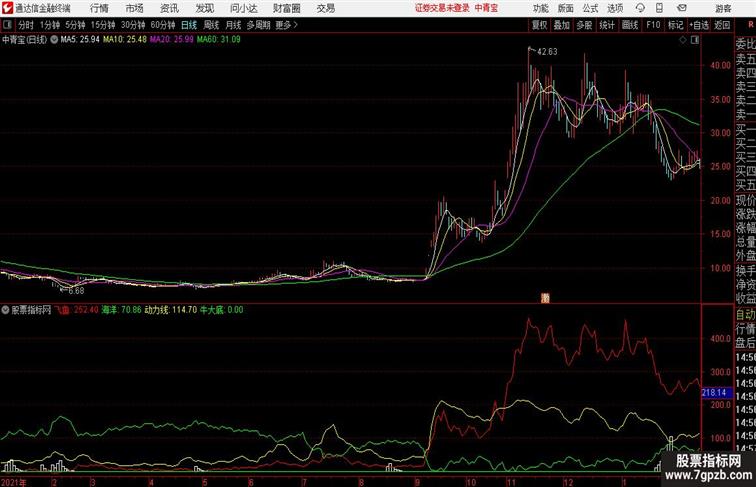This screenshot has height=487, width=756.
Task: Open the 市场 menu
Action: pyautogui.click(x=135, y=8)
